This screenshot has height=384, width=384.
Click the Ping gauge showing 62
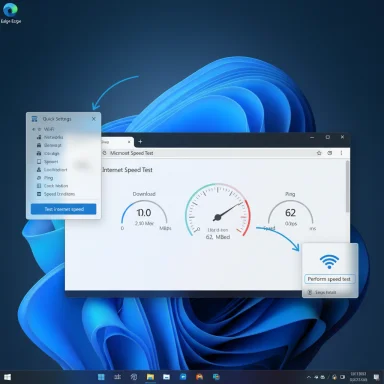290,213
